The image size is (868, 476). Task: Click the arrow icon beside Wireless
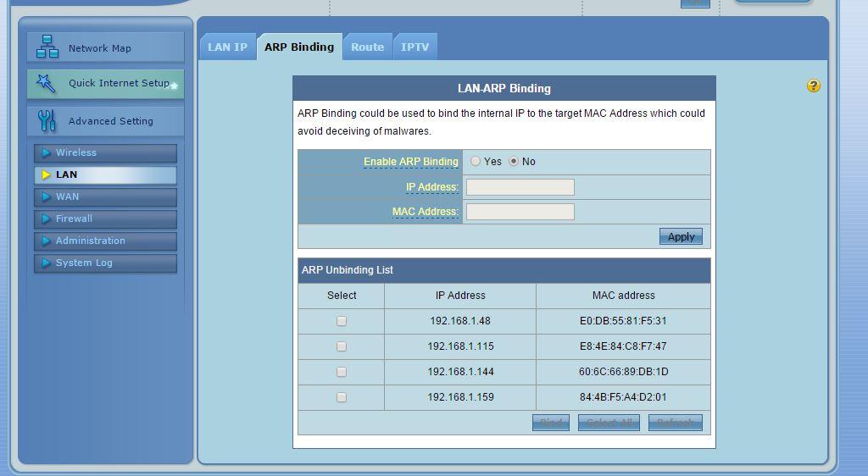point(46,152)
